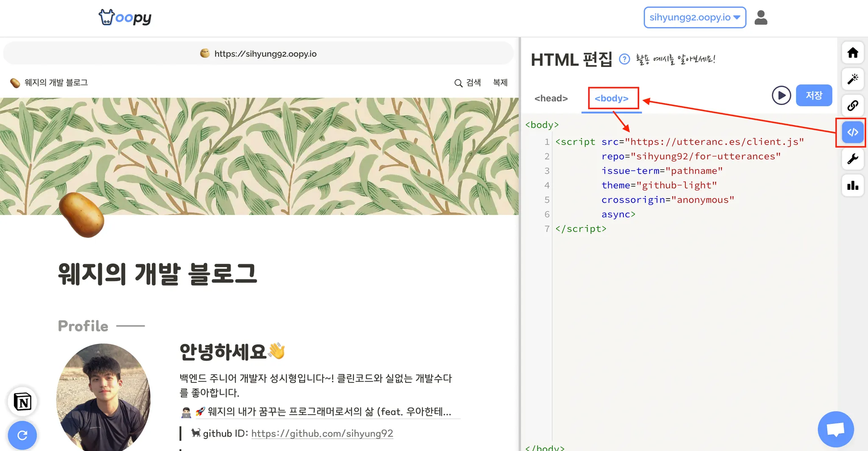This screenshot has width=868, height=451.
Task: Click the oopy logo
Action: 125,17
